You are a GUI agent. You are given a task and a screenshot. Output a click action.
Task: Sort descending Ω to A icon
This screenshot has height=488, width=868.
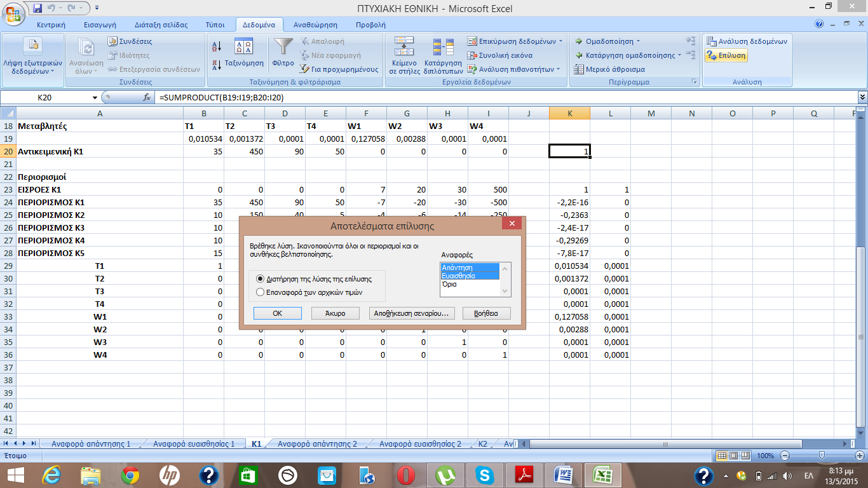tap(216, 64)
